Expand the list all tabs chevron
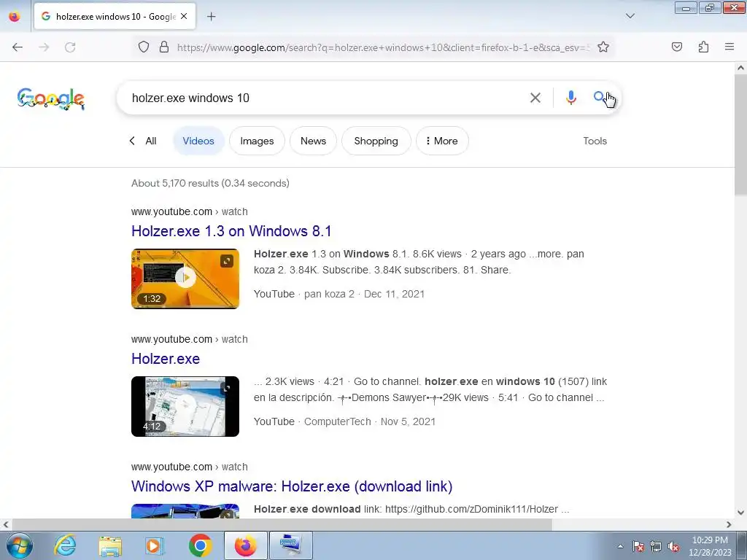Screen dimensions: 747x560 pyautogui.click(x=630, y=16)
